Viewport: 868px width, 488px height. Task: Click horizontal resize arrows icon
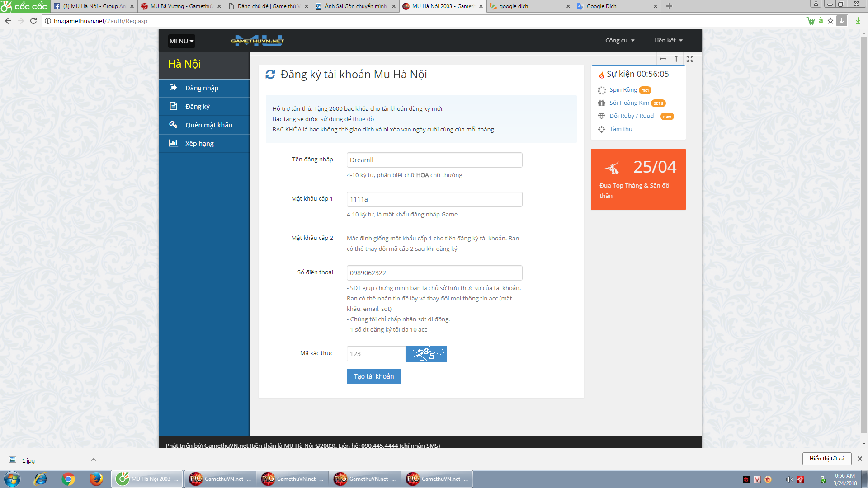(663, 59)
